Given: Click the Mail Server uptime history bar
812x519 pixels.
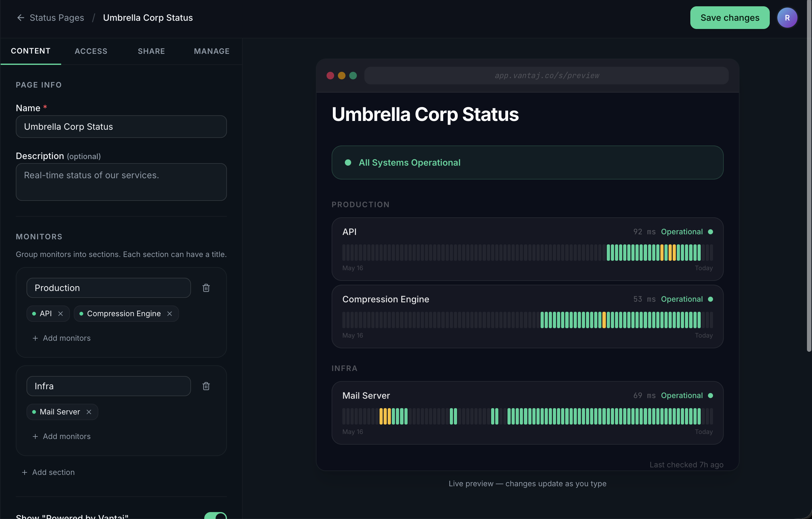Looking at the screenshot, I should [x=527, y=416].
